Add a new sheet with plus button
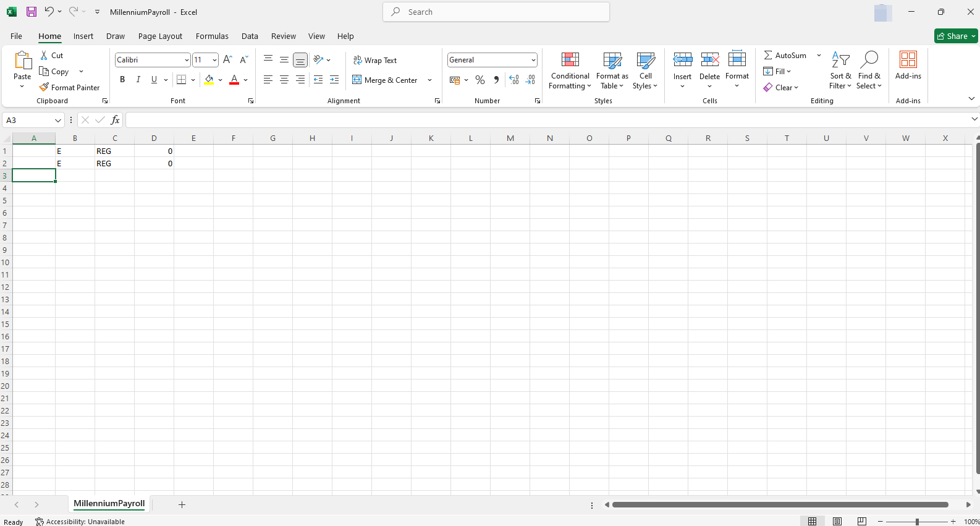The width and height of the screenshot is (980, 526). (x=182, y=504)
